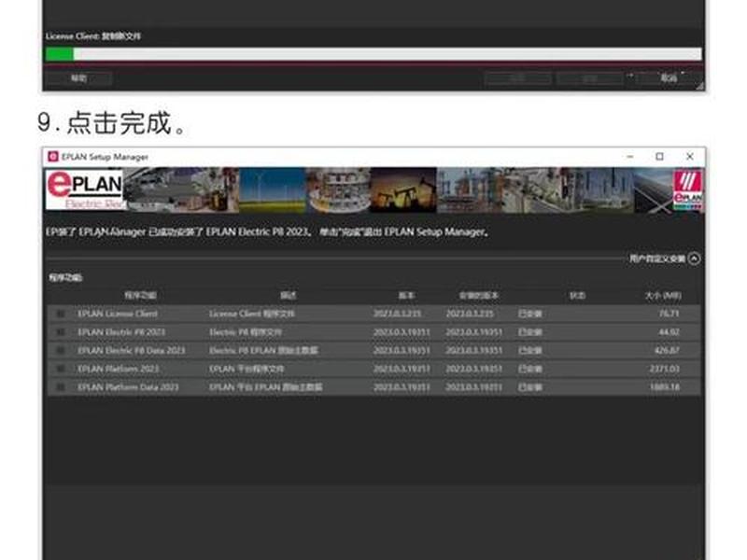Click the 程序功能 section label above the table
The width and height of the screenshot is (747, 560).
tap(65, 277)
